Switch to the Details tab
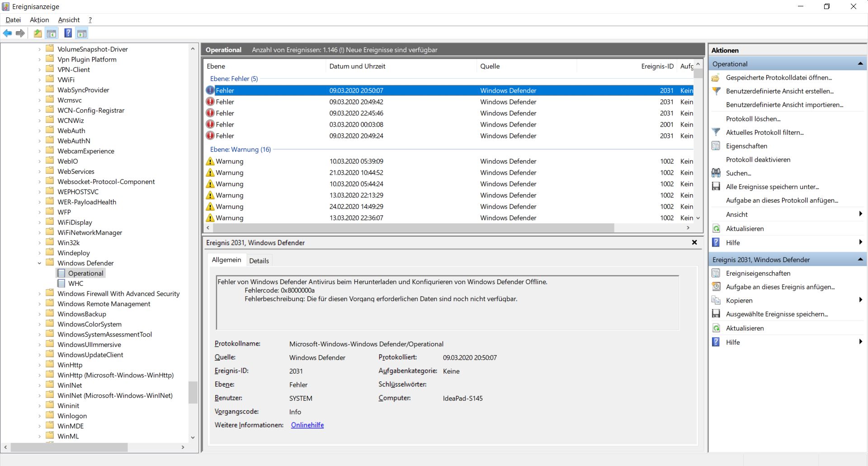Viewport: 868px width, 466px height. click(x=259, y=261)
